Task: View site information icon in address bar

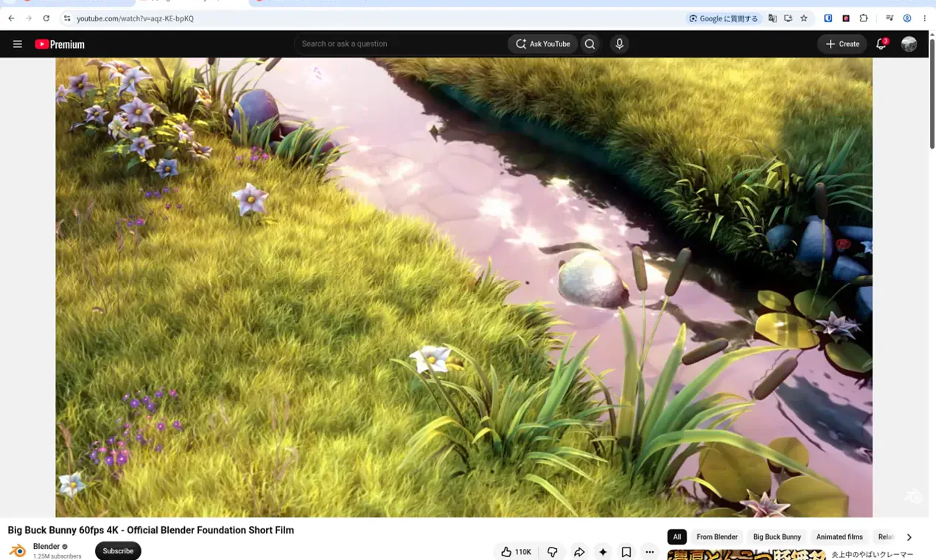Action: click(x=66, y=18)
